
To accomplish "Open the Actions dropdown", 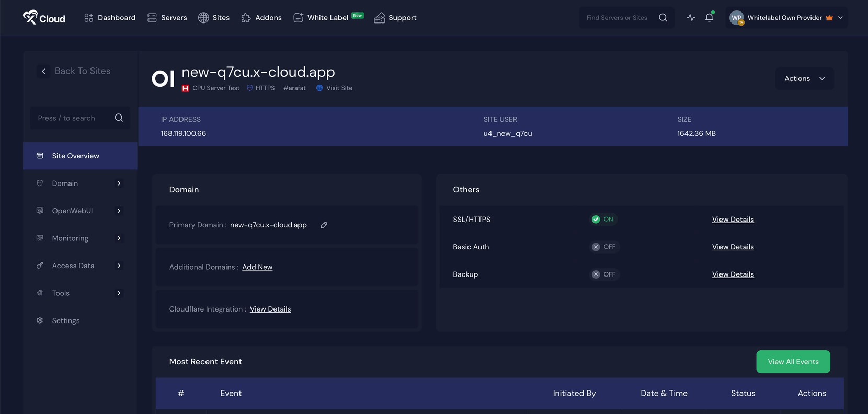I will (804, 79).
